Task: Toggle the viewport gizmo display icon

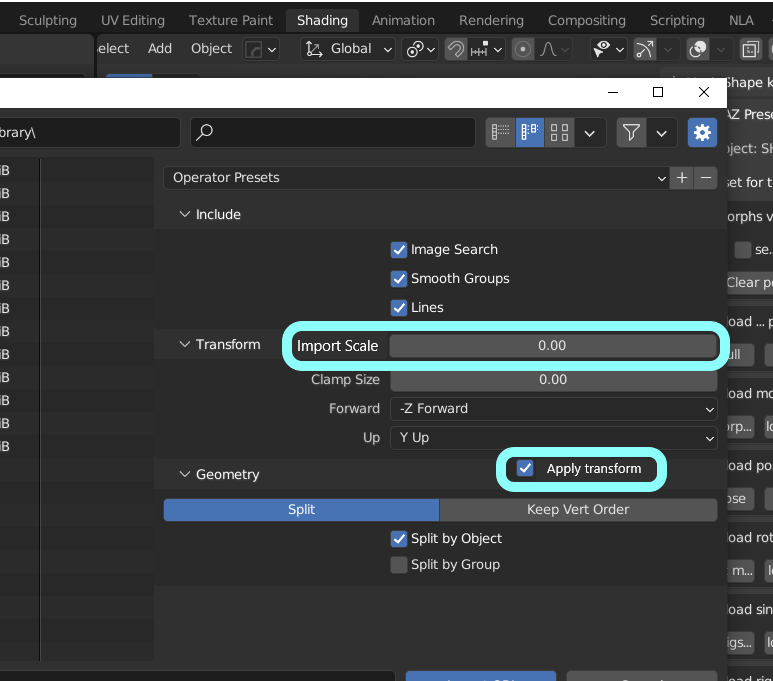Action: pos(645,49)
